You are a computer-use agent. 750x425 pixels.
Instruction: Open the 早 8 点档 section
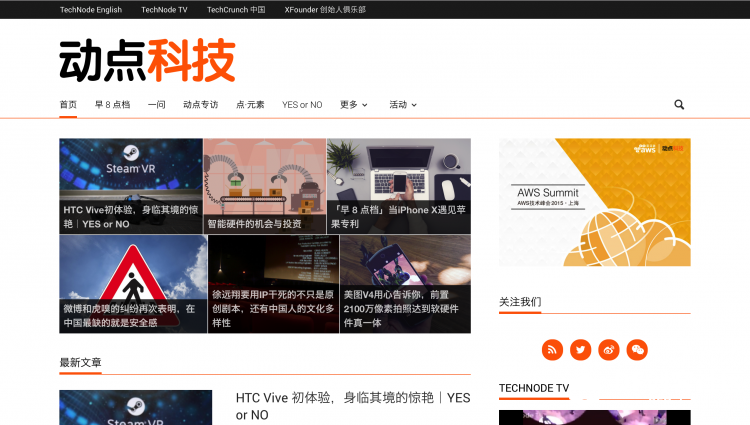[x=112, y=105]
